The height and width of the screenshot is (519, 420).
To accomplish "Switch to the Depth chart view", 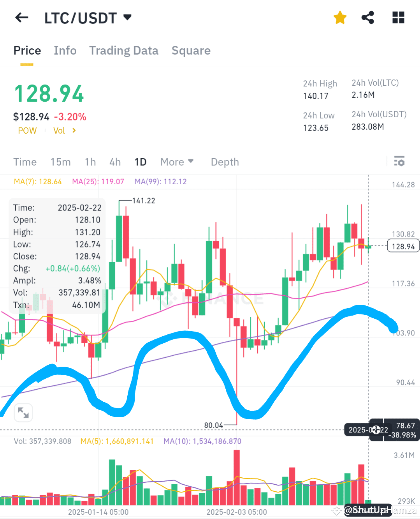I will click(x=225, y=162).
